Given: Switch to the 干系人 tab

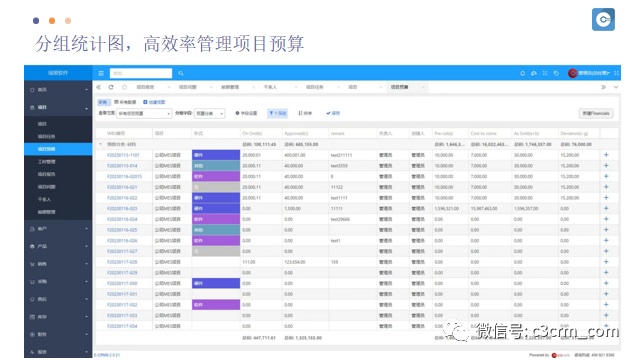Looking at the screenshot, I should (x=270, y=87).
